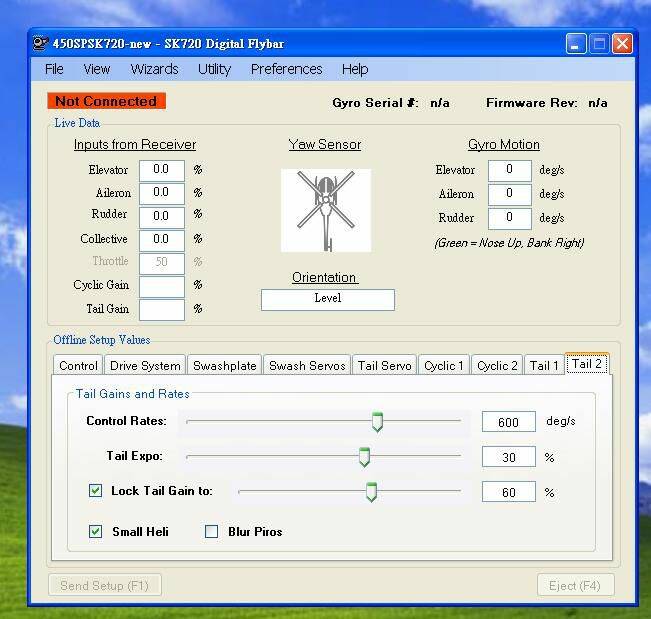Click the Orientation field showing Level

[328, 299]
